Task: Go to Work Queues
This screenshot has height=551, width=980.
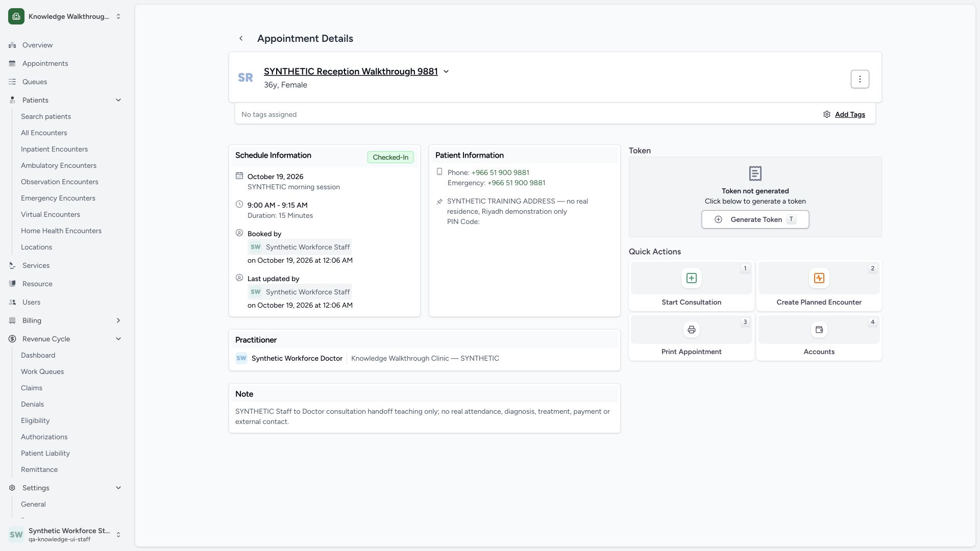Action: [x=42, y=371]
